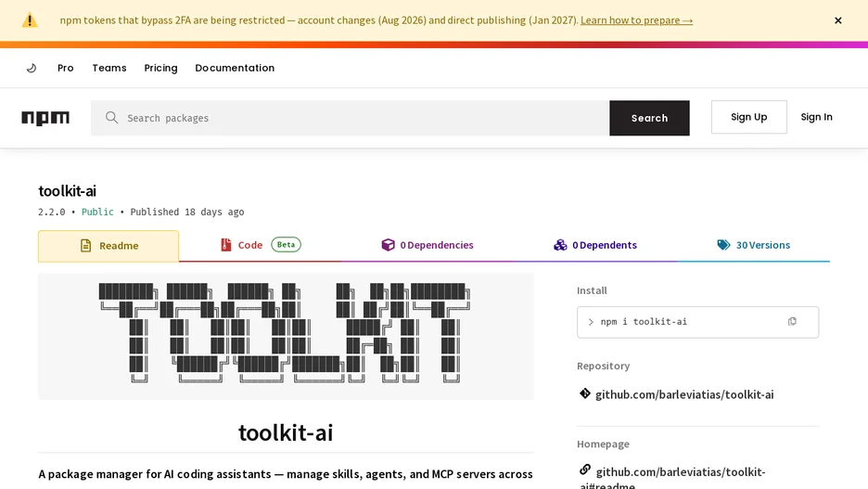Go to the Pricing page
868x489 pixels.
(x=160, y=68)
